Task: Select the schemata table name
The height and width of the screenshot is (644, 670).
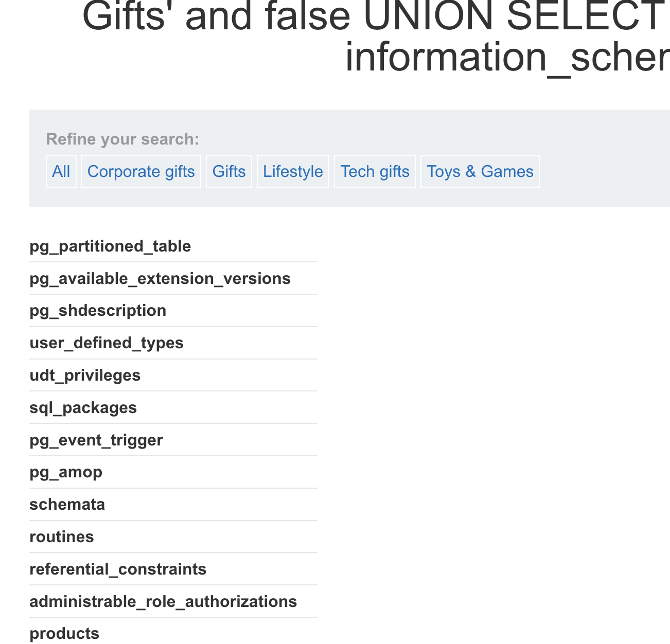Action: tap(67, 505)
